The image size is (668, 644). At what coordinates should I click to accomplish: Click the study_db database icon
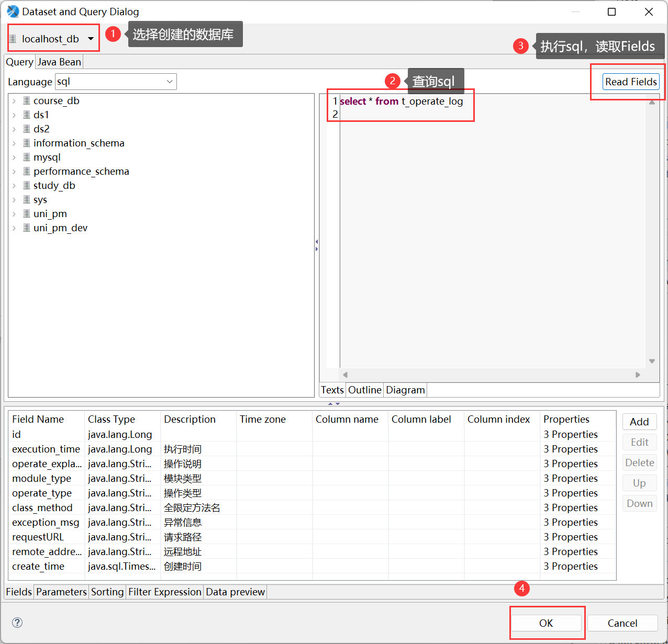[27, 185]
